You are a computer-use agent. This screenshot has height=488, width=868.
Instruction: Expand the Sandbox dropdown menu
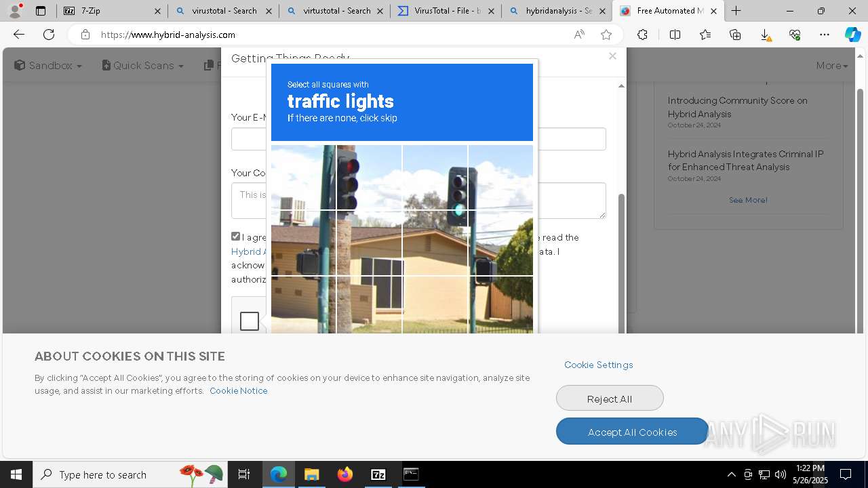click(x=48, y=66)
